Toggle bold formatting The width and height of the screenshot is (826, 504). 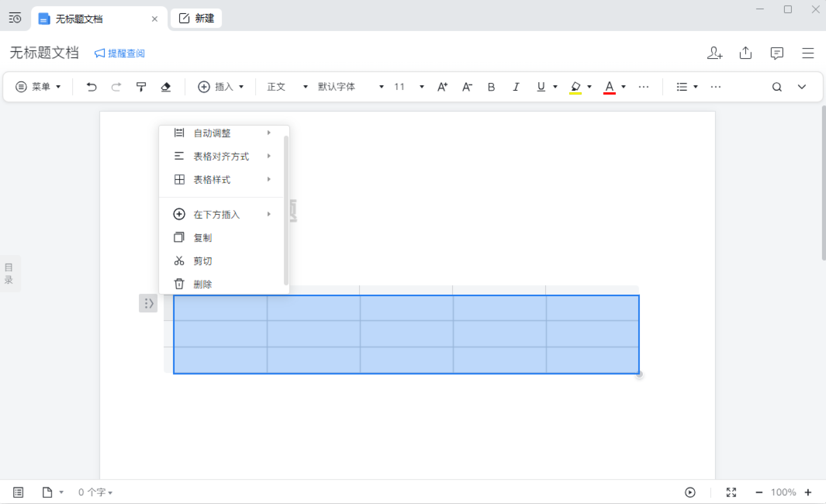point(491,87)
